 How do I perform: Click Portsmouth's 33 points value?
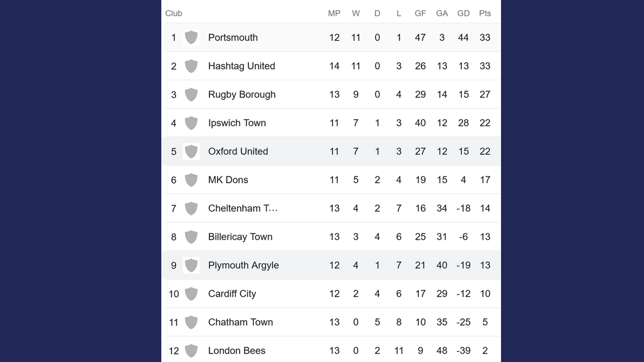click(485, 38)
